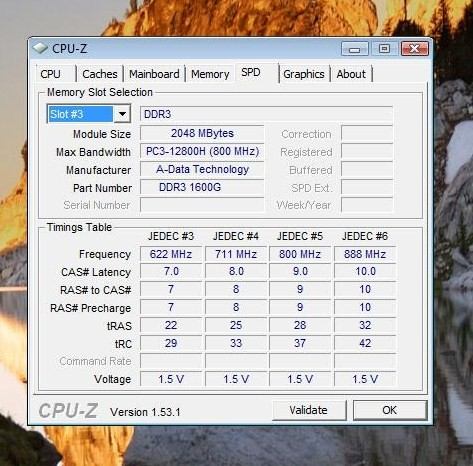Click the empty Buffered field
The image size is (473, 466).
tap(367, 169)
